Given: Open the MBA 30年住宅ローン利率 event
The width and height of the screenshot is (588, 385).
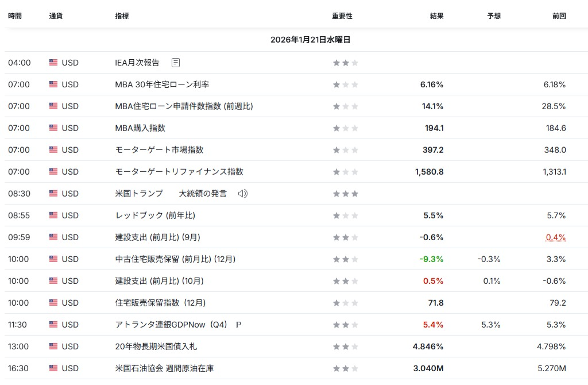Looking at the screenshot, I should pos(162,84).
